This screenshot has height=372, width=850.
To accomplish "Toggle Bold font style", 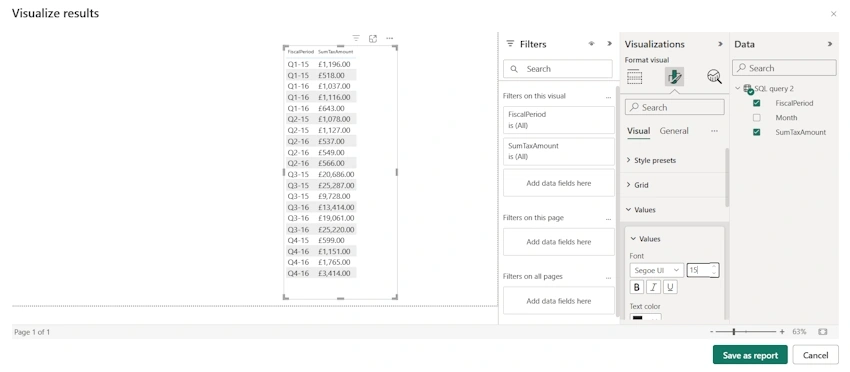I will point(637,287).
